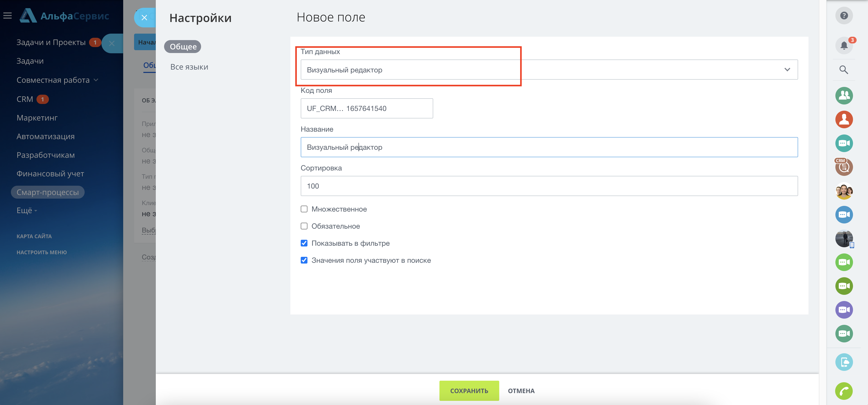Click the search magnifier icon

[843, 70]
